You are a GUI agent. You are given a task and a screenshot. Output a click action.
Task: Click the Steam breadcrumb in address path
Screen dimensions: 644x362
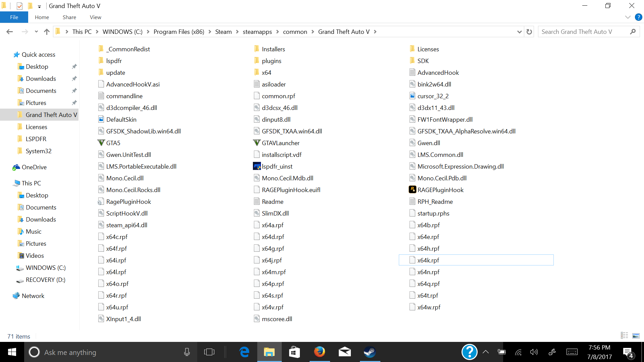[223, 32]
